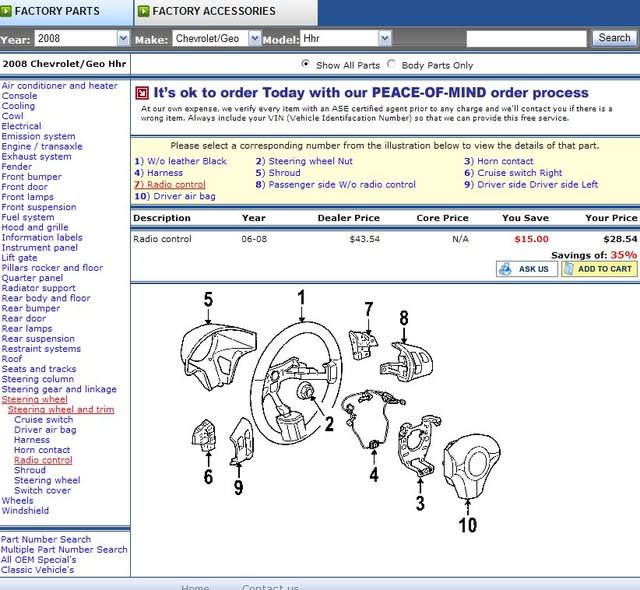Open Multiple Part Number Search
This screenshot has height=590, width=640.
tap(64, 550)
